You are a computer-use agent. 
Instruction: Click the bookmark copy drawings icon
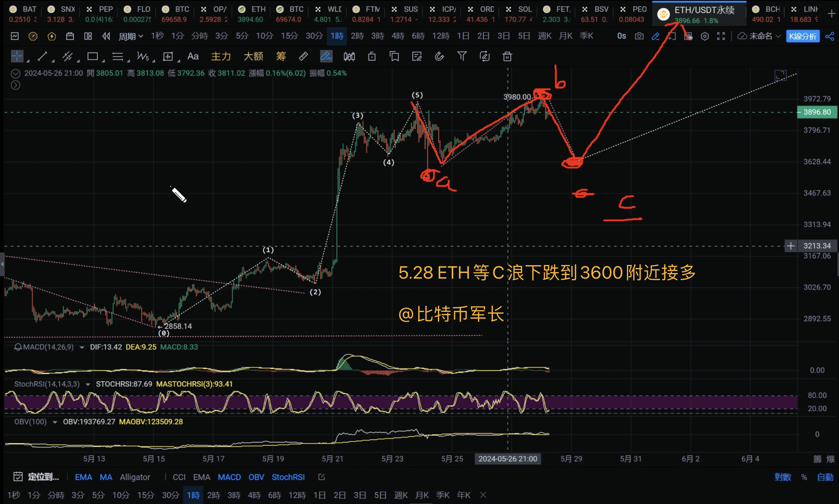pos(394,56)
